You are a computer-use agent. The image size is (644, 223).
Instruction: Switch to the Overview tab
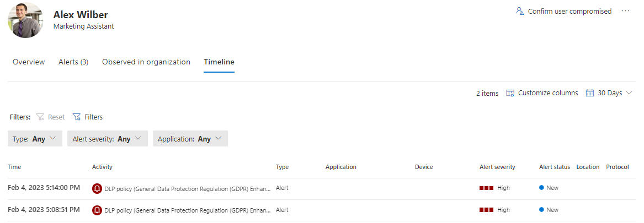pyautogui.click(x=29, y=62)
